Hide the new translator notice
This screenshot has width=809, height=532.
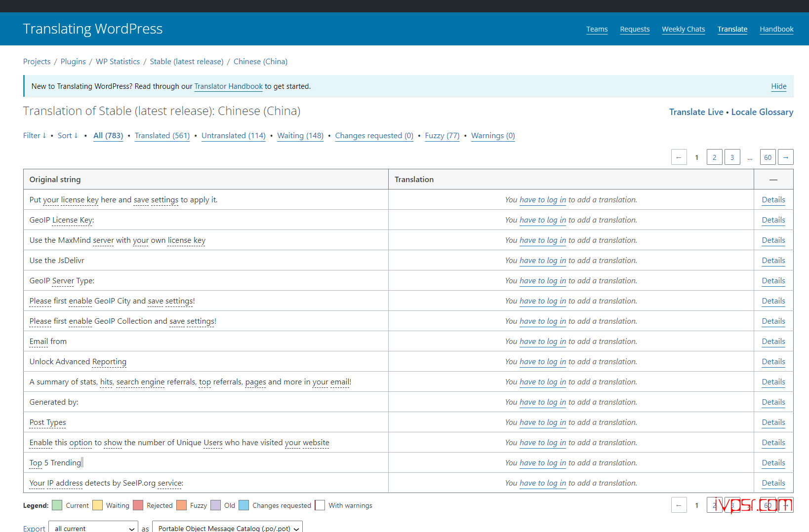coord(779,86)
